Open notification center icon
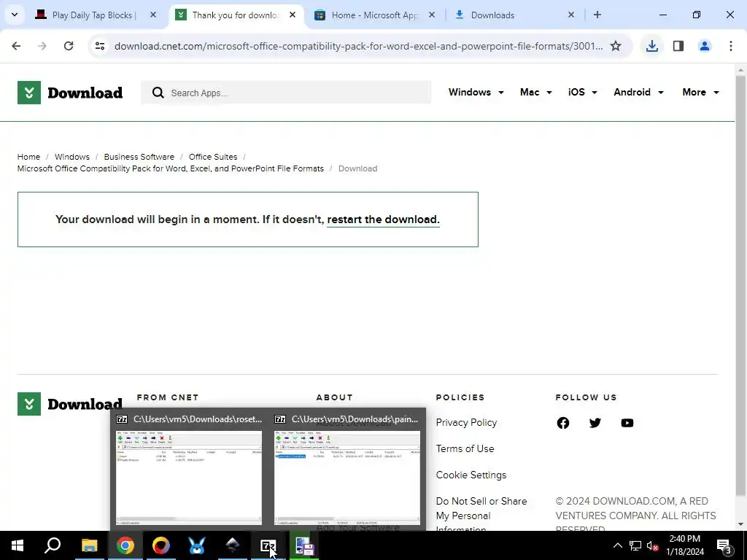 (724, 545)
